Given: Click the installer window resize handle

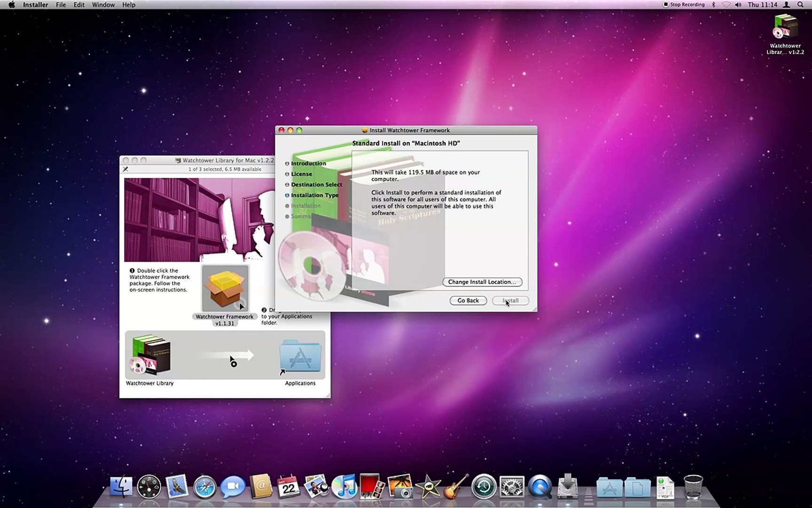Looking at the screenshot, I should pos(534,308).
